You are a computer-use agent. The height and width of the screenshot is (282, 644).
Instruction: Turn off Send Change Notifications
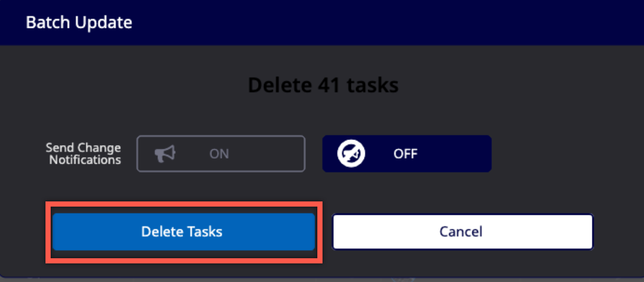(407, 153)
